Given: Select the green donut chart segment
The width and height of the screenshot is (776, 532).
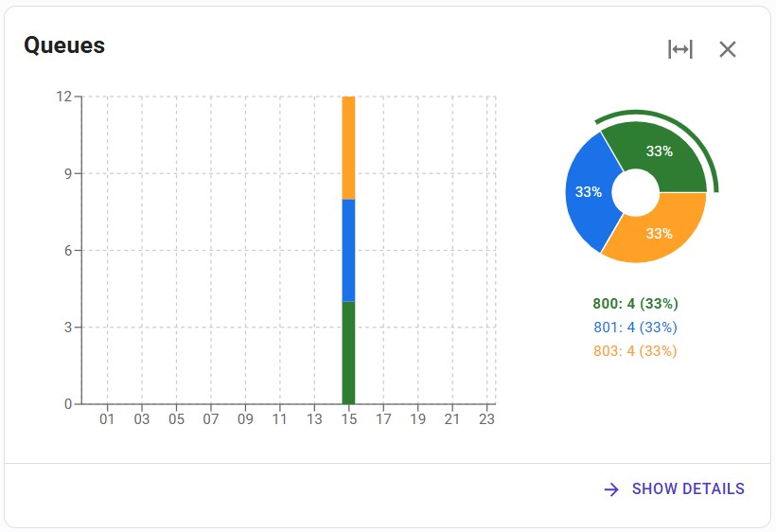Looking at the screenshot, I should pyautogui.click(x=659, y=155).
